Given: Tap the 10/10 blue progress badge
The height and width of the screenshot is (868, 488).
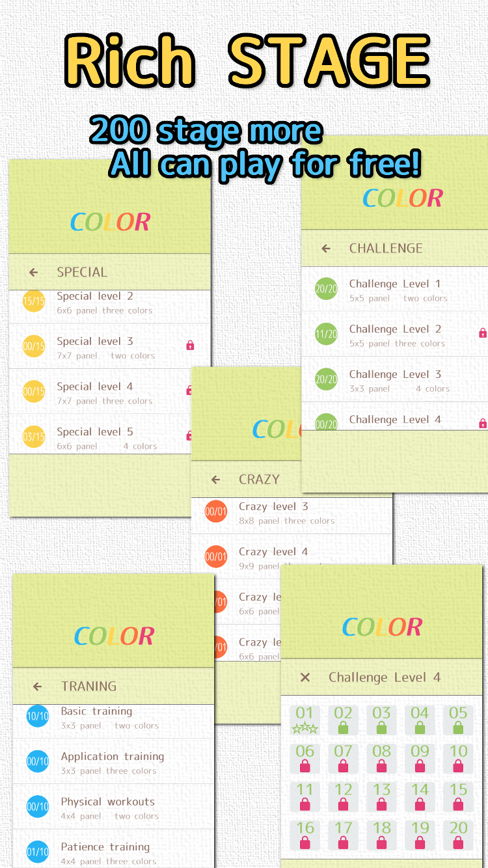Looking at the screenshot, I should (38, 716).
